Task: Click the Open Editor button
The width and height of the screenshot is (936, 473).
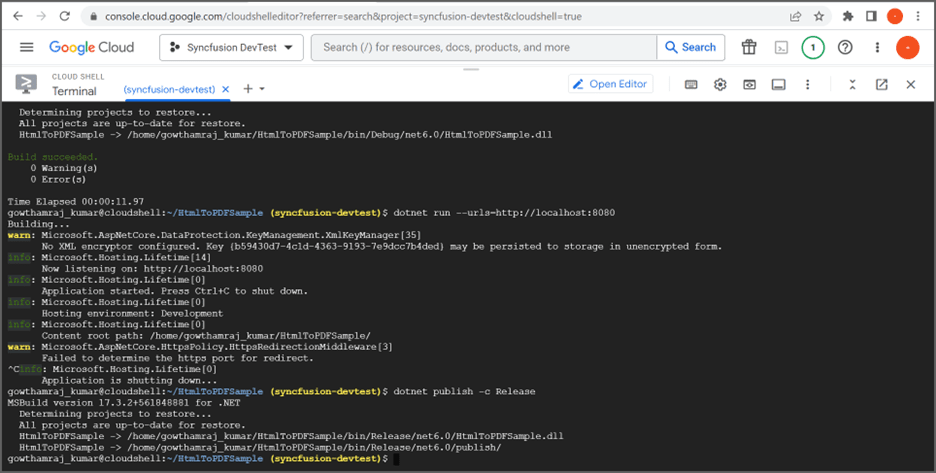Action: point(611,84)
